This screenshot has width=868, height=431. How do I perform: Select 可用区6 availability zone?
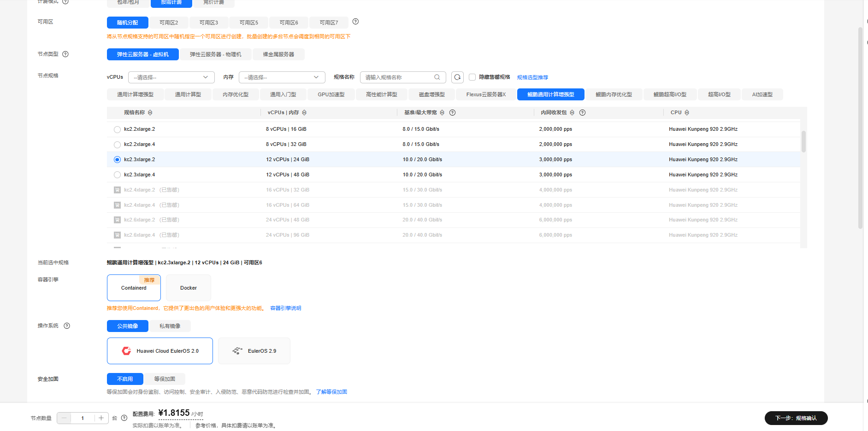289,23
